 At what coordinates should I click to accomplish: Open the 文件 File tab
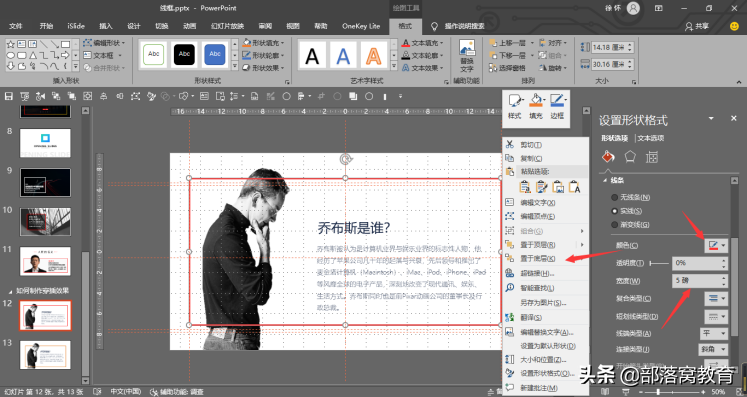point(16,26)
